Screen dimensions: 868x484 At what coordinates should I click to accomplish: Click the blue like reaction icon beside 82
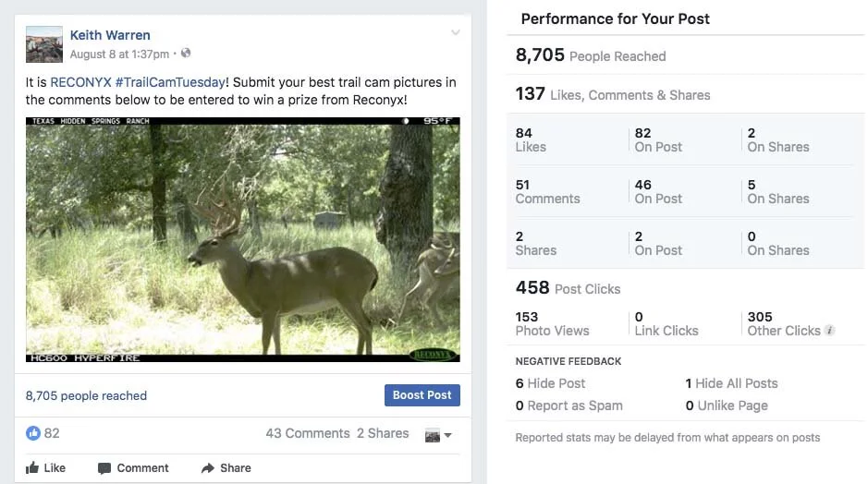click(33, 433)
